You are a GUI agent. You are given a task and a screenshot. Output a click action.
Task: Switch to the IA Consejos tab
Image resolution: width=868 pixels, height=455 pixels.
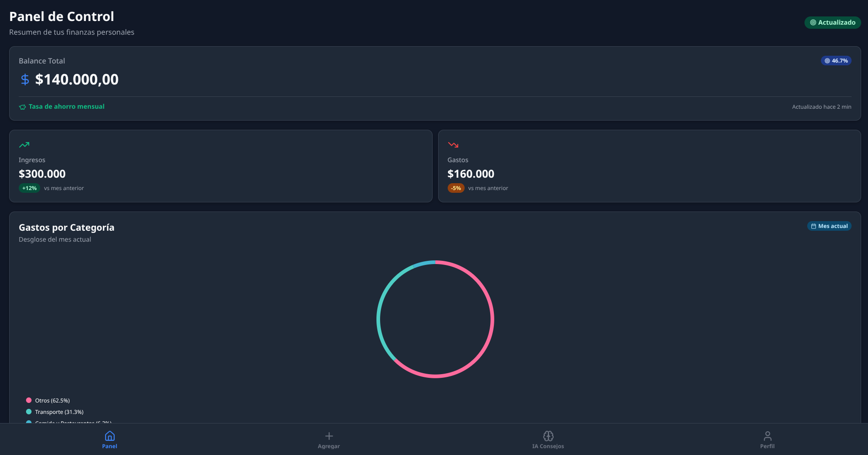548,439
